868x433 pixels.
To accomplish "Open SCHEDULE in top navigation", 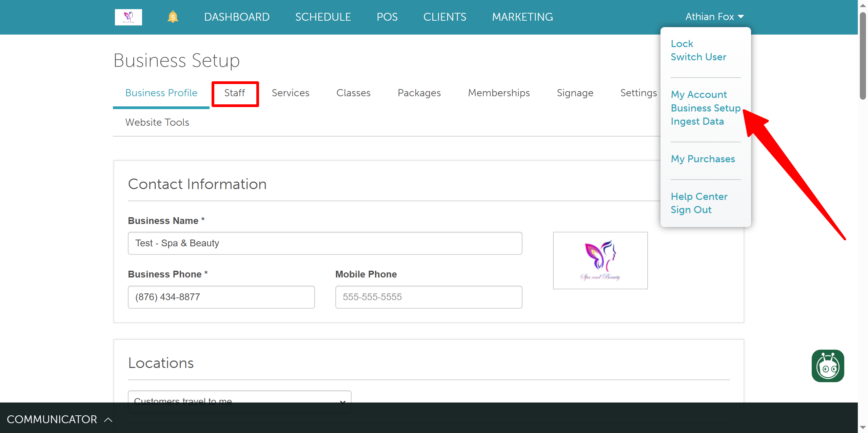I will tap(323, 17).
